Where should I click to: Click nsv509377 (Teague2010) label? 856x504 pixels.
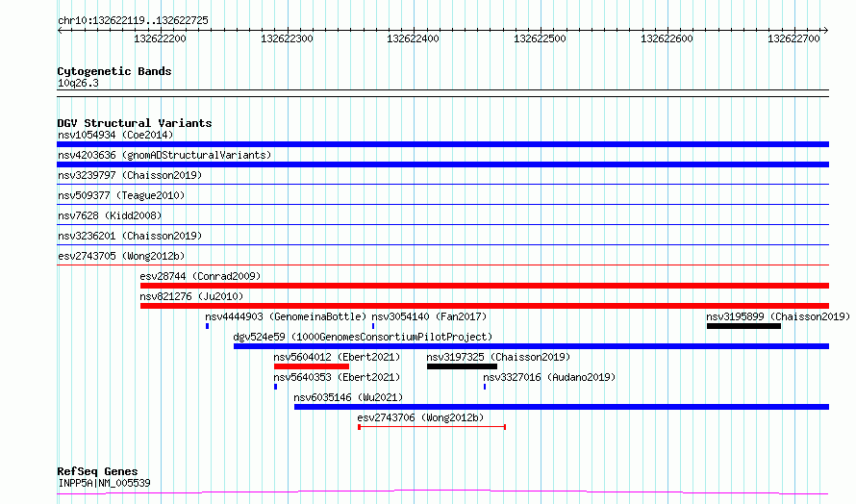point(121,195)
